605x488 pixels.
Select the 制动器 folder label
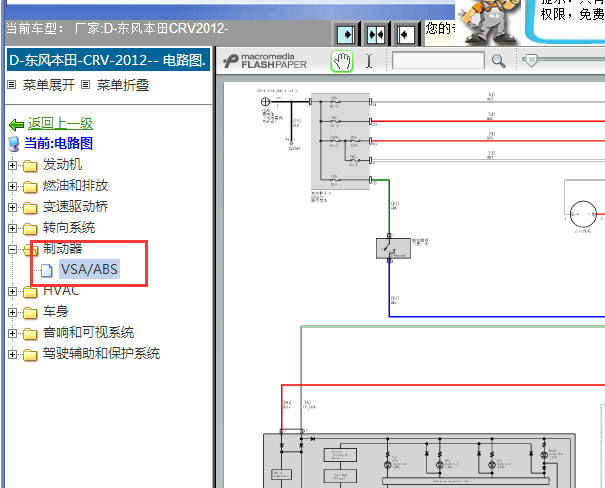click(x=62, y=249)
